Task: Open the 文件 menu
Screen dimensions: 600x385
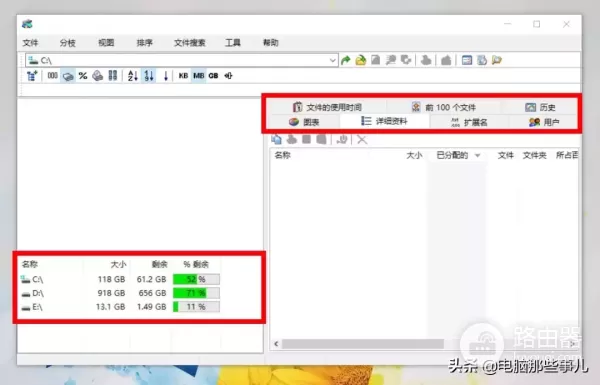Action: (x=30, y=42)
